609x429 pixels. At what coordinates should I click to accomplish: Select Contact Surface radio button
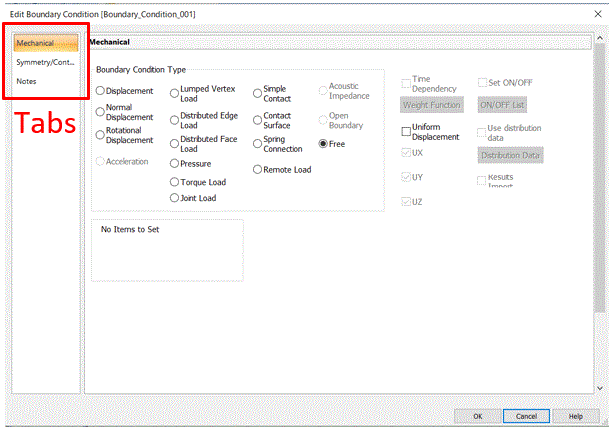pos(257,119)
